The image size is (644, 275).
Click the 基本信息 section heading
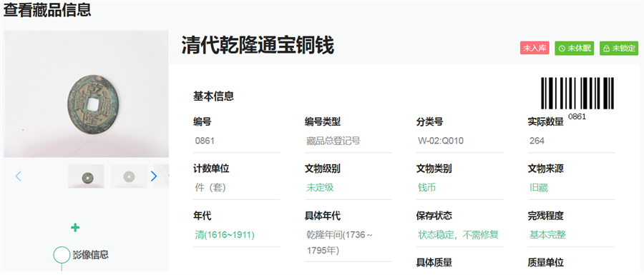pyautogui.click(x=213, y=96)
